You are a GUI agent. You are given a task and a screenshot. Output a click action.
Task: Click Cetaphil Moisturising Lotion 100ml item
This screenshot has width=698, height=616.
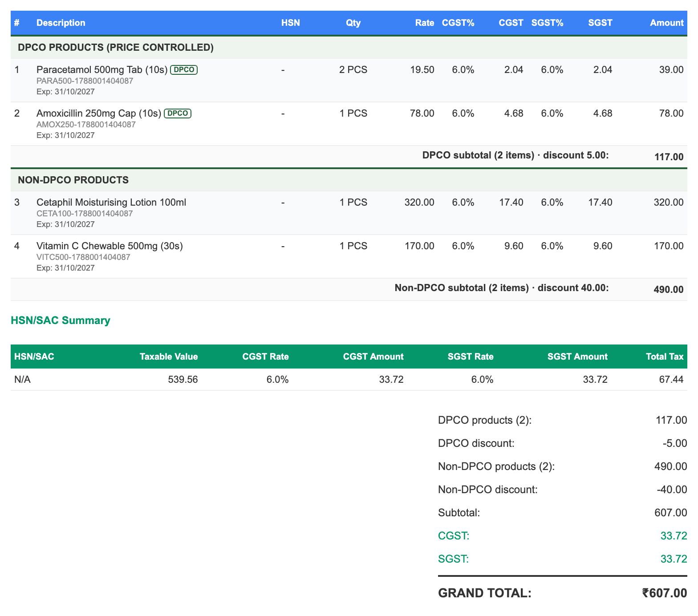point(111,202)
